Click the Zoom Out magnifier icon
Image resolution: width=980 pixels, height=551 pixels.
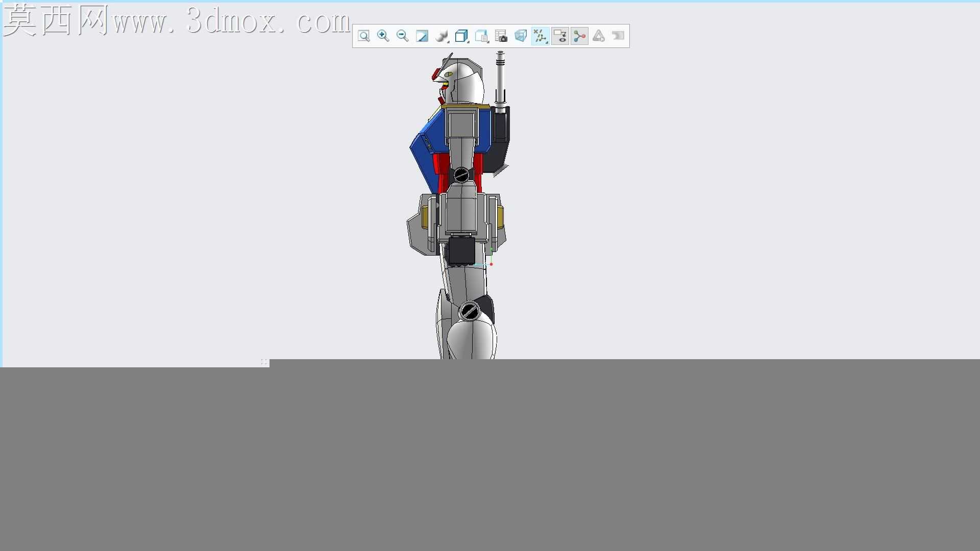(403, 36)
